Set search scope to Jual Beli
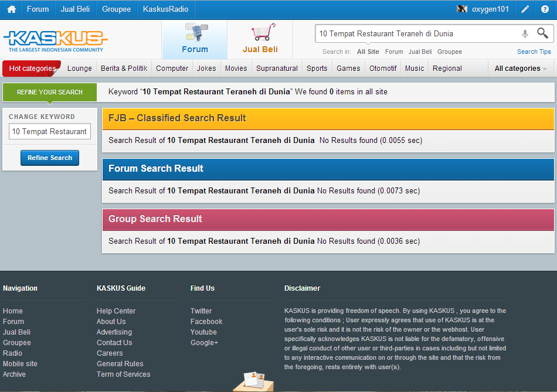 [x=420, y=52]
